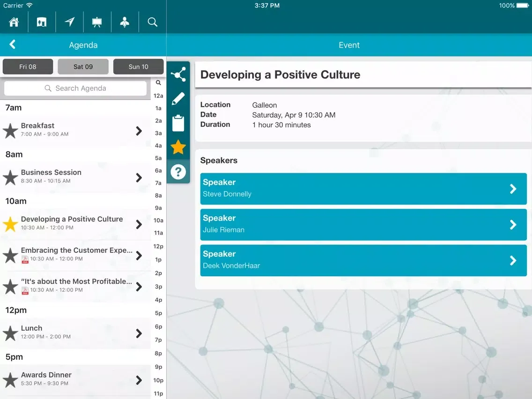532x399 pixels.
Task: Open the Lunch session
Action: tap(75, 333)
